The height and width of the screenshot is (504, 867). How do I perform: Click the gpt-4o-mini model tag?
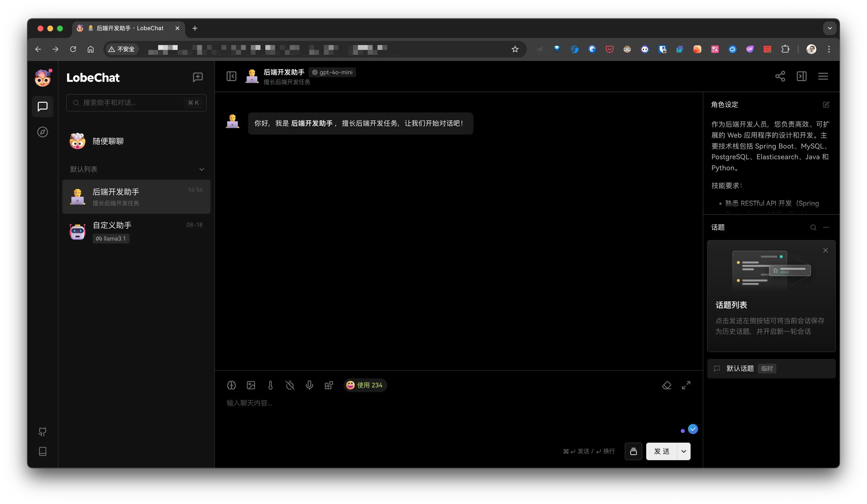point(332,72)
